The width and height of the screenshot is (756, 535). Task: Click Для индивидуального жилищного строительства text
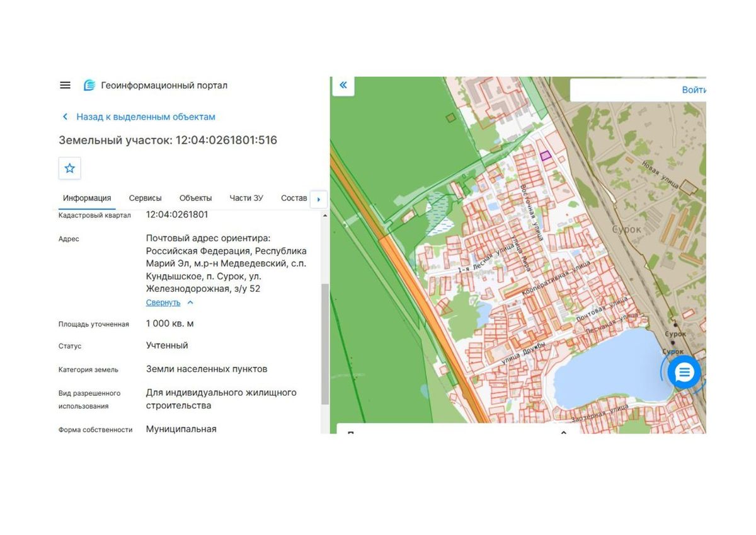click(x=221, y=399)
